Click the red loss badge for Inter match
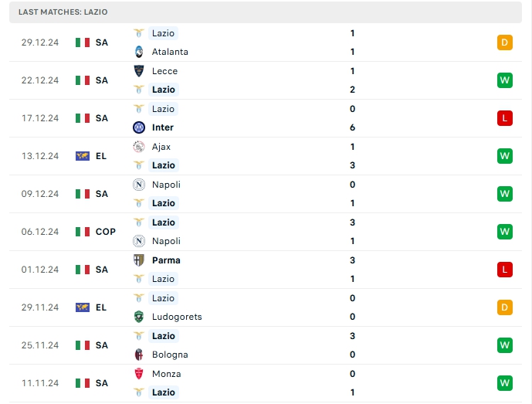 [x=505, y=118]
